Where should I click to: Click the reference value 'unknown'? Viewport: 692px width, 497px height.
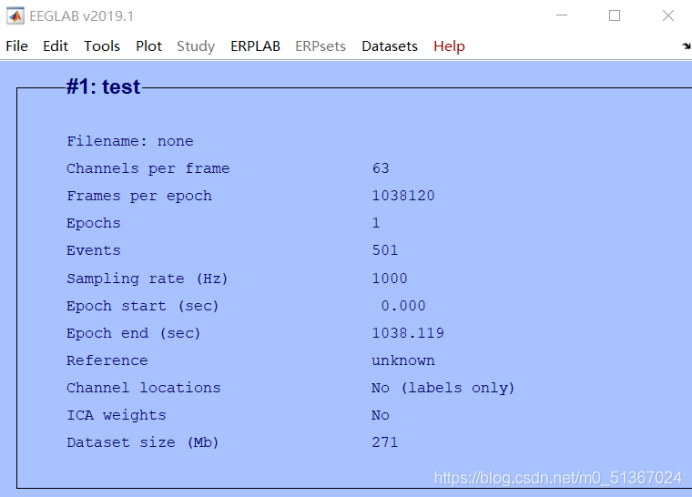(403, 361)
